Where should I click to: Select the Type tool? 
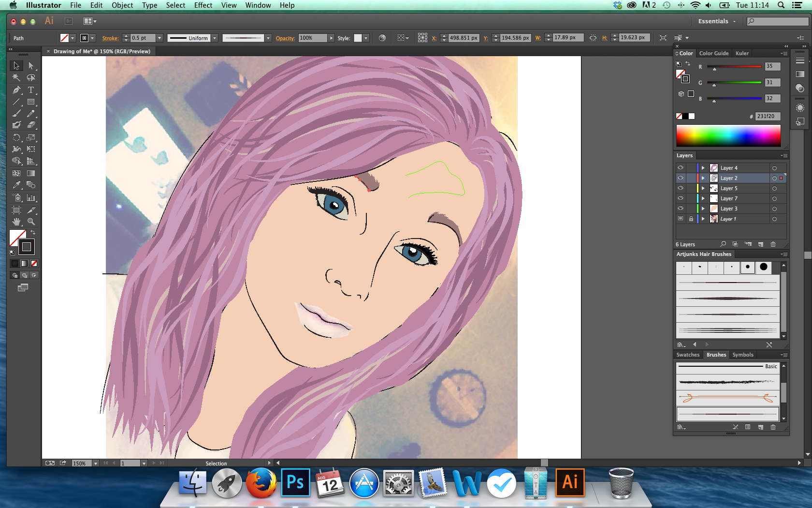31,90
